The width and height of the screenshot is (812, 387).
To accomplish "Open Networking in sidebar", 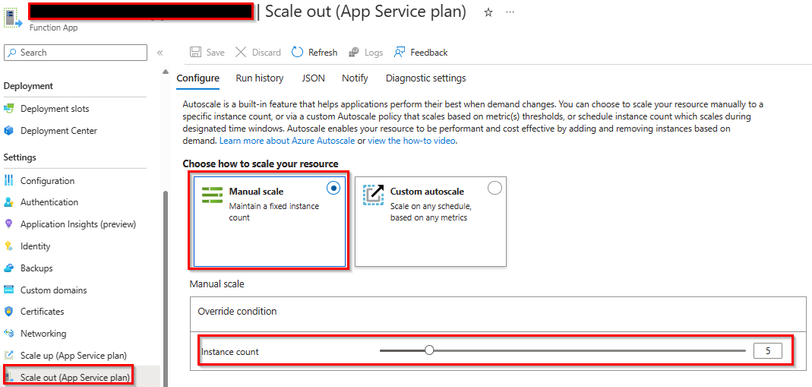I will coord(43,333).
